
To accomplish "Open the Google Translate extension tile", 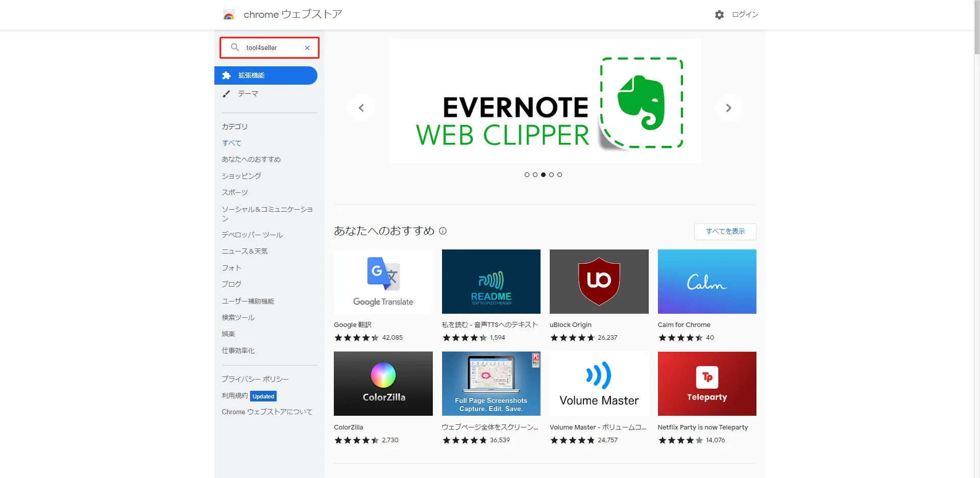I will (x=383, y=282).
